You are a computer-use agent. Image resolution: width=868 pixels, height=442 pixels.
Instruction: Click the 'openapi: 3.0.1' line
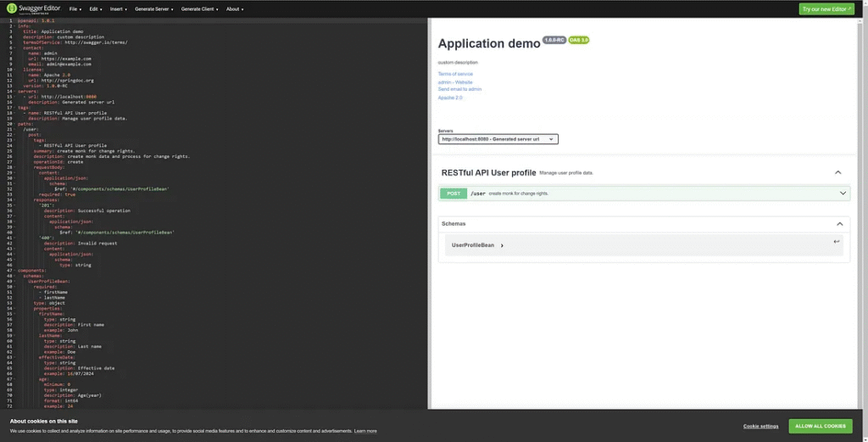(x=36, y=20)
